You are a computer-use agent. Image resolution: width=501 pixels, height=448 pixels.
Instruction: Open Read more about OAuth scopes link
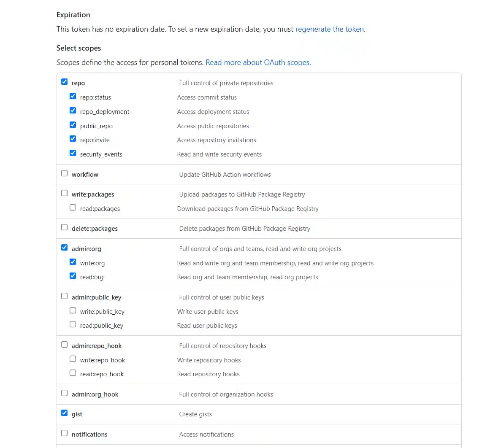coord(258,62)
